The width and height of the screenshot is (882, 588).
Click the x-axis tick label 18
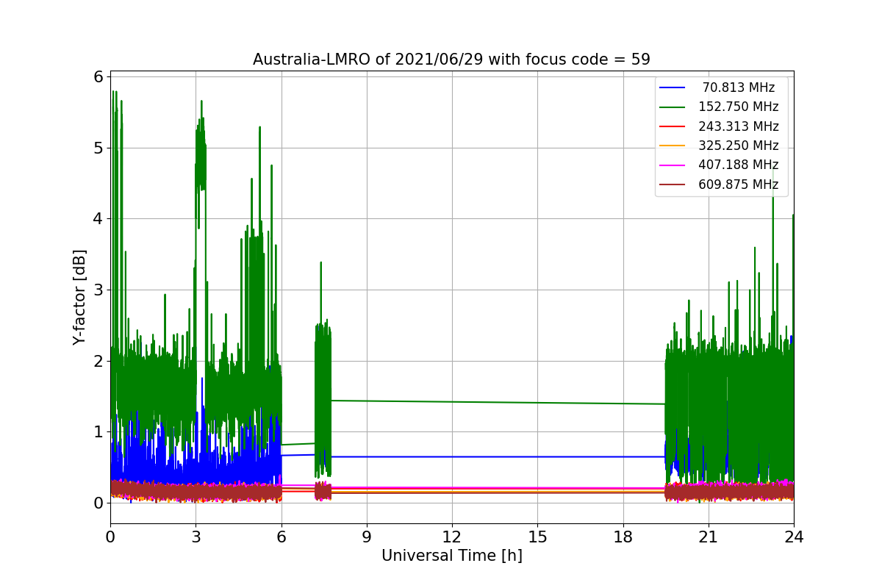click(x=623, y=537)
